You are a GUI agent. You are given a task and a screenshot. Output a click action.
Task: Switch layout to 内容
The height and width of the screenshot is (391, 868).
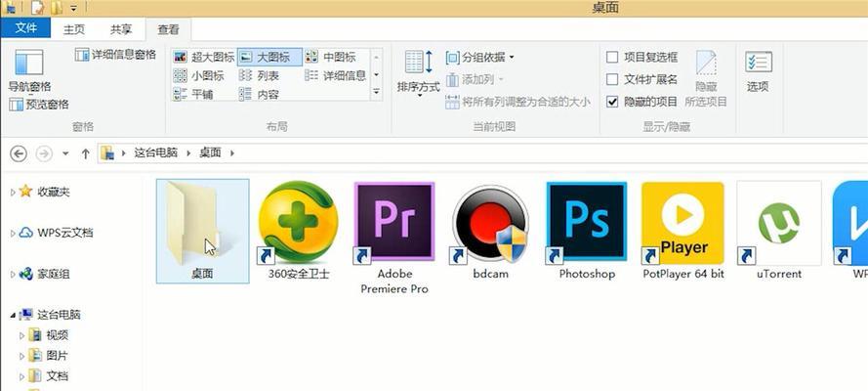pos(259,94)
